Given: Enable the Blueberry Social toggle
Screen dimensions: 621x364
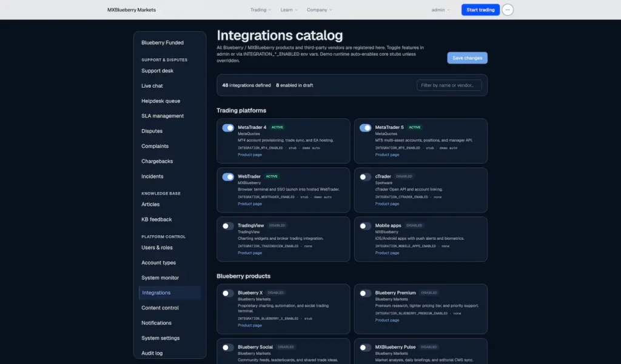Looking at the screenshot, I should [x=228, y=348].
